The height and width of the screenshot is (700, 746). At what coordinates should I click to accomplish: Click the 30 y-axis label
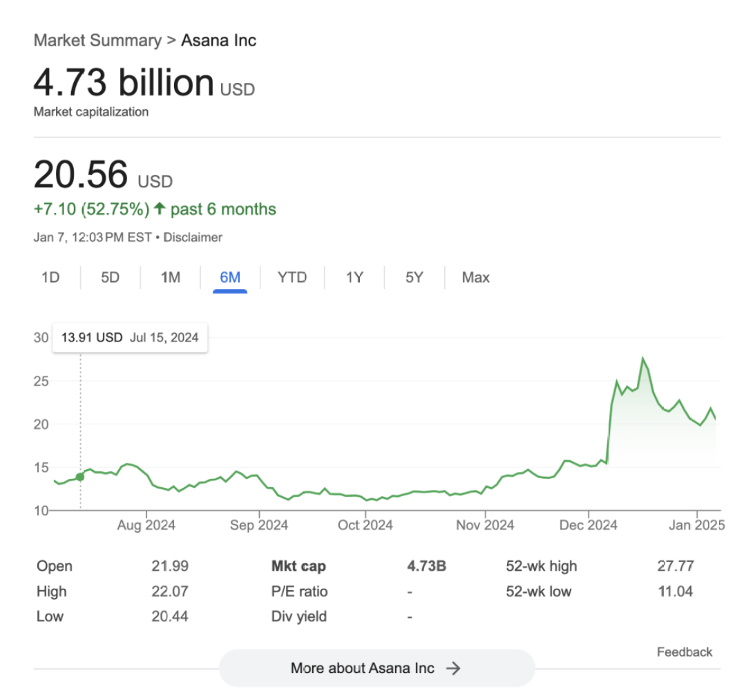coord(41,338)
